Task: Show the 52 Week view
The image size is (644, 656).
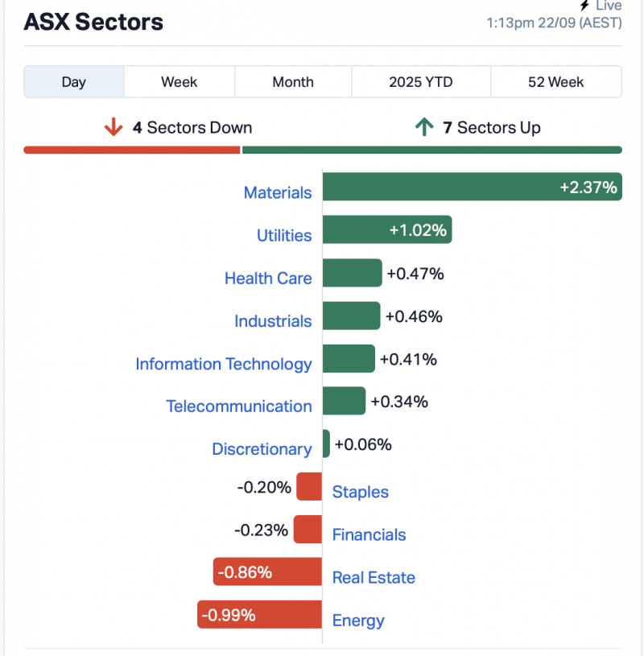Action: (555, 82)
